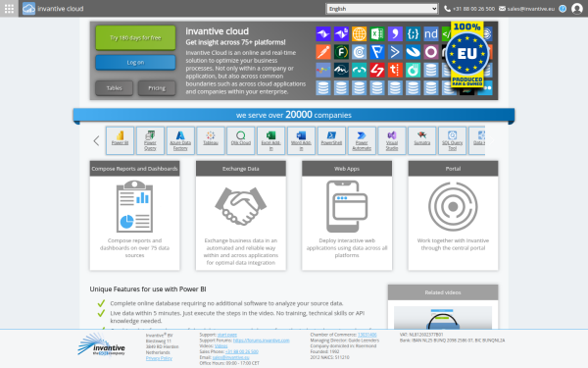This screenshot has height=368, width=588.
Task: Open the Portal target card
Action: click(x=453, y=216)
